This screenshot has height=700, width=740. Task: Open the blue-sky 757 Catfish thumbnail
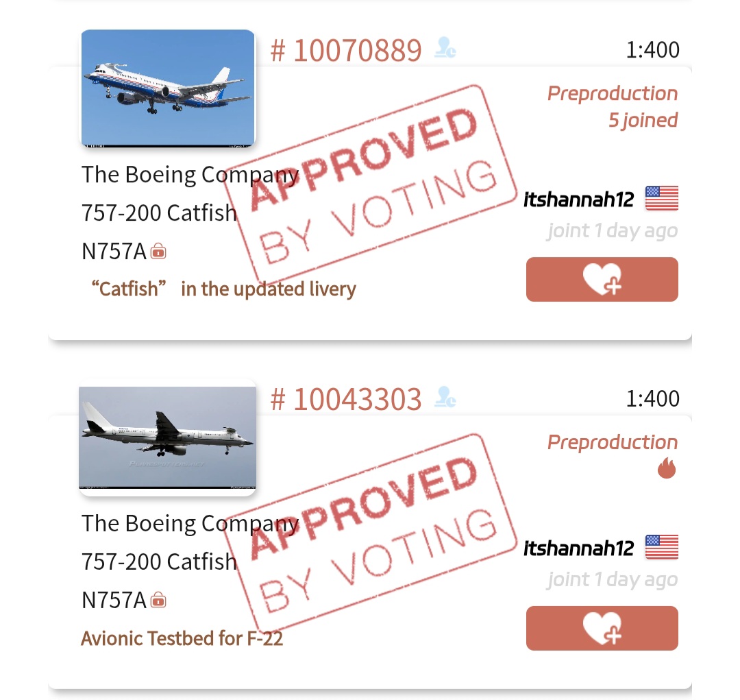(168, 88)
